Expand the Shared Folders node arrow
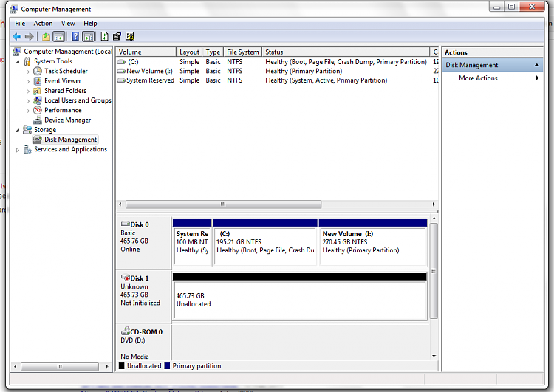 [28, 91]
